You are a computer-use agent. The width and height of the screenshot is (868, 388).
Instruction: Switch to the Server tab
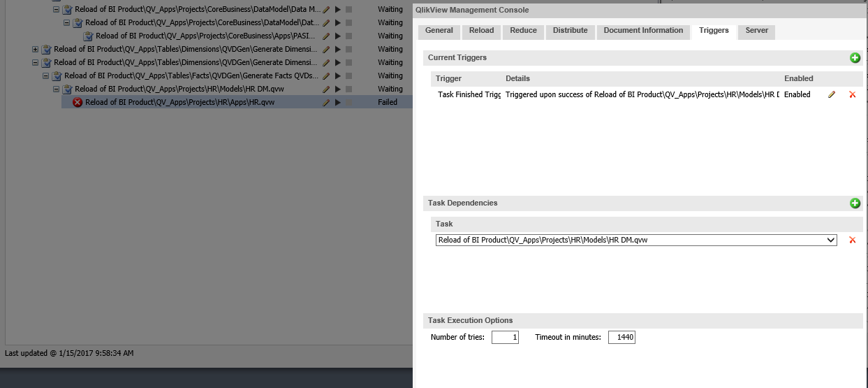coord(756,31)
